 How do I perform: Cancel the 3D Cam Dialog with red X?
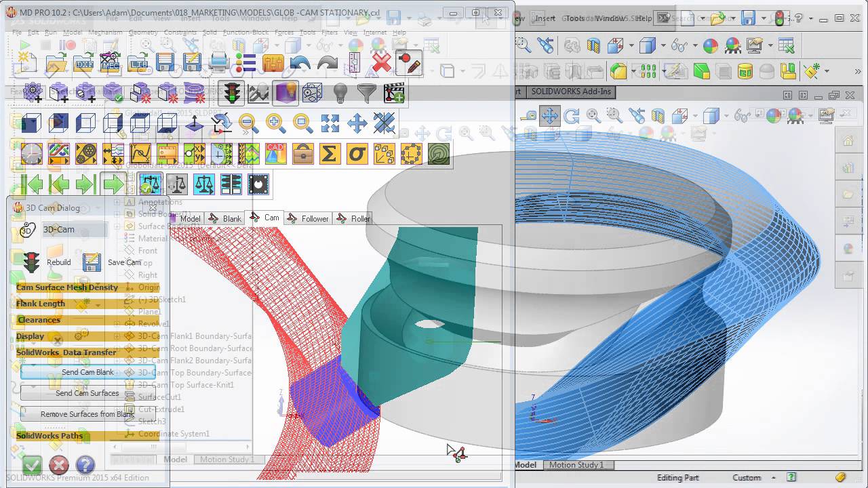click(x=59, y=465)
